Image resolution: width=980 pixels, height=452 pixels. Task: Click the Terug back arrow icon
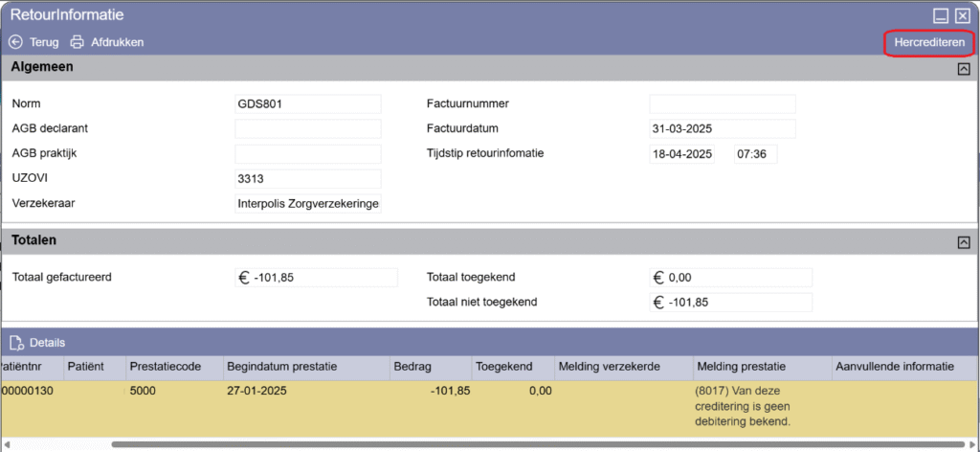pos(15,42)
